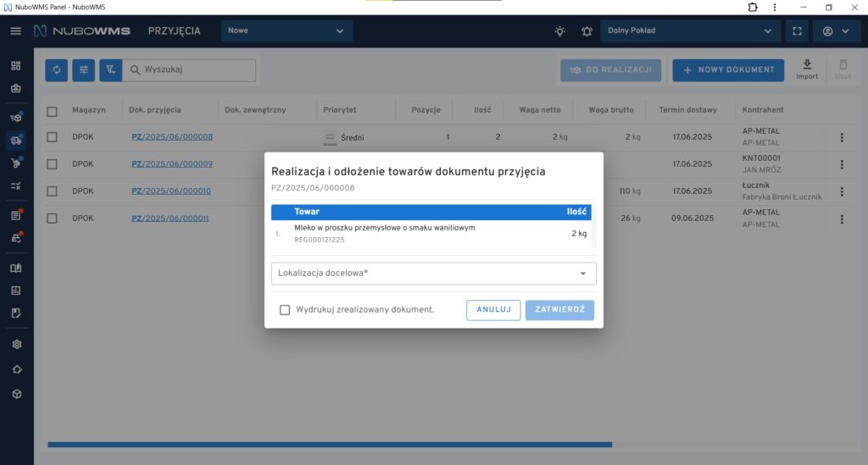The width and height of the screenshot is (868, 465).
Task: Click the ANULUJ button
Action: (493, 310)
